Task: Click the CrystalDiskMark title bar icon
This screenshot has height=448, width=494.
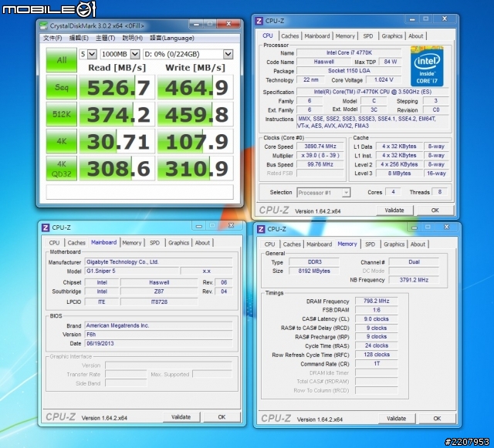Action: pyautogui.click(x=43, y=25)
